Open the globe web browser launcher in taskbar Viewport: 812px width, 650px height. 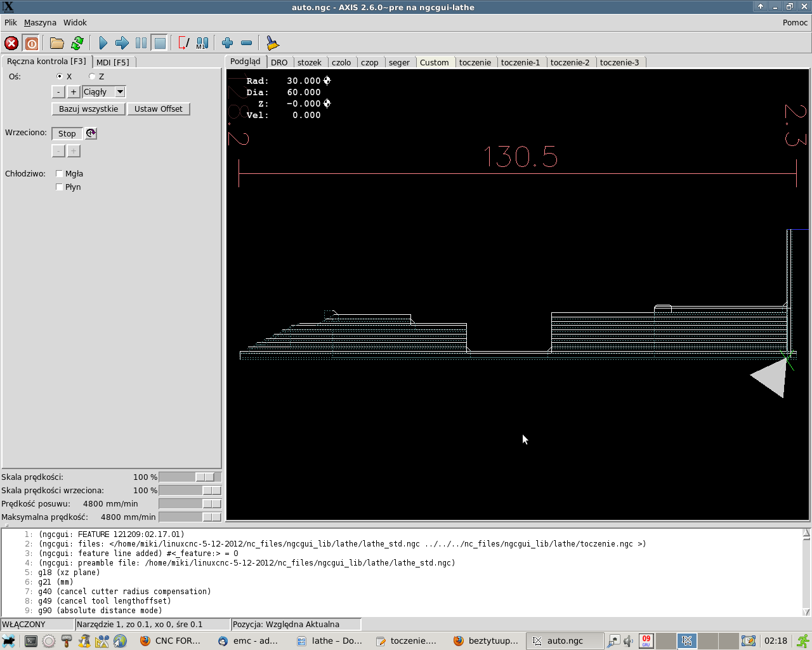click(x=120, y=641)
